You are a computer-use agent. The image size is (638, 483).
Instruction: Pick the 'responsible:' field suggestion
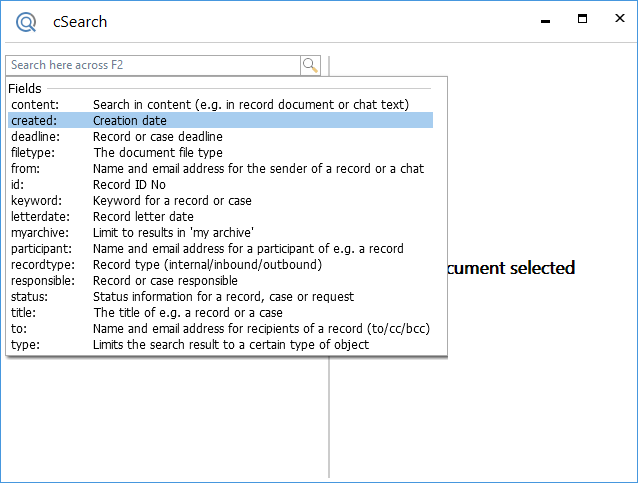(220, 280)
